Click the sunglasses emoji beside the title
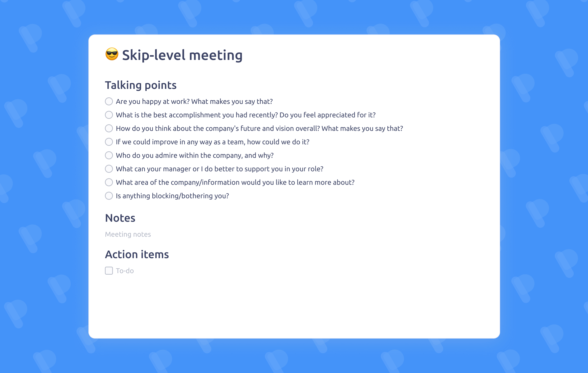 (x=112, y=54)
